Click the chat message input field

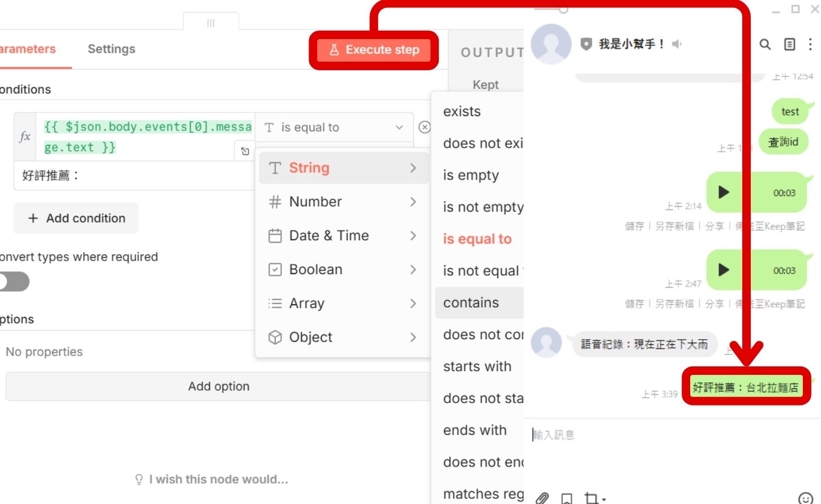tap(651, 435)
